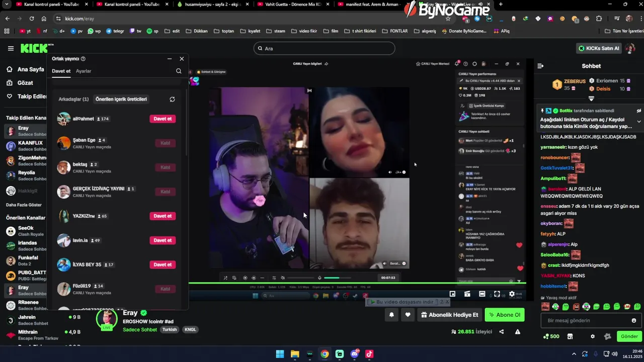
Task: Click Gönder chat button
Action: (629, 336)
